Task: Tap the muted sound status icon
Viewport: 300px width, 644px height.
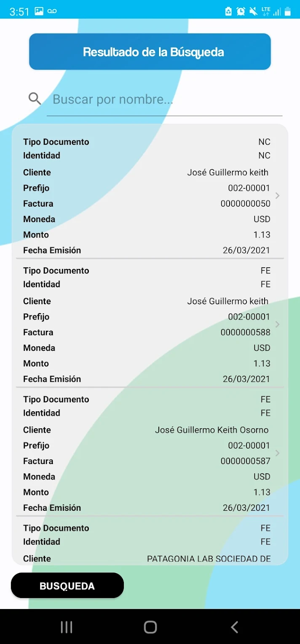Action: point(253,11)
